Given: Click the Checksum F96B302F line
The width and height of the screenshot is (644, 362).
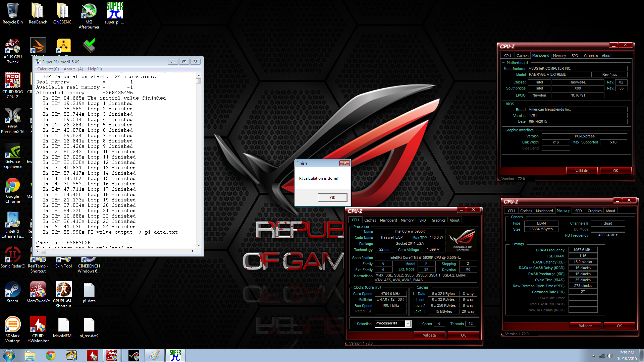Looking at the screenshot, I should pyautogui.click(x=63, y=243).
